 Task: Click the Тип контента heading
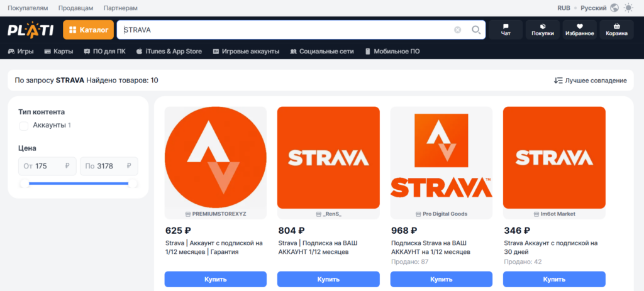click(42, 112)
